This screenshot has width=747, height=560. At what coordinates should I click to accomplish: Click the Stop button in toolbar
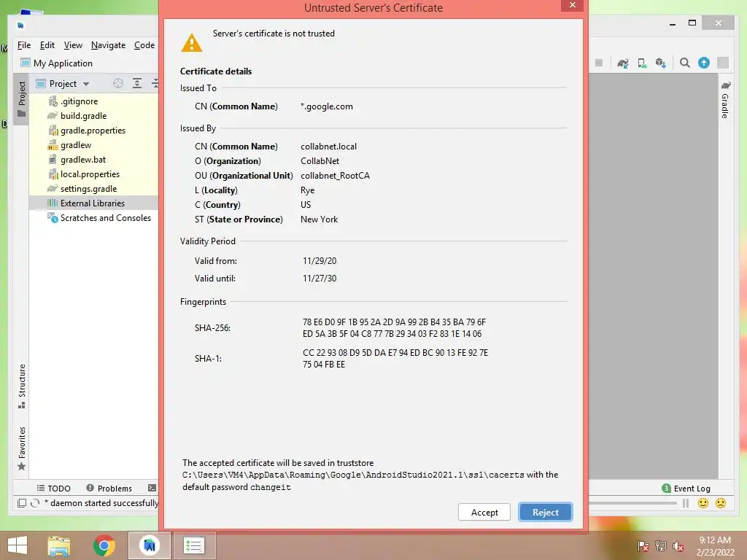599,63
